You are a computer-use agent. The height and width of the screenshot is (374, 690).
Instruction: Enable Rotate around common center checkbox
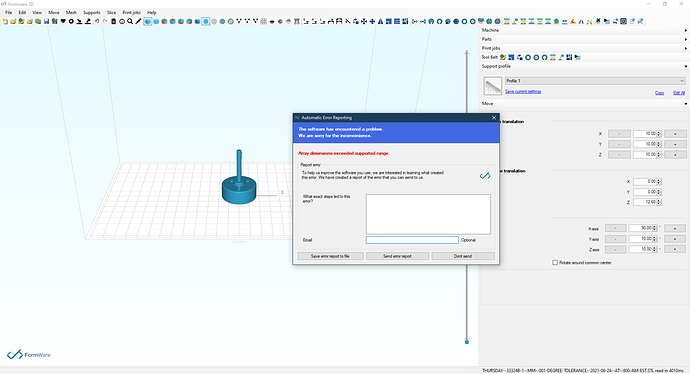[555, 263]
